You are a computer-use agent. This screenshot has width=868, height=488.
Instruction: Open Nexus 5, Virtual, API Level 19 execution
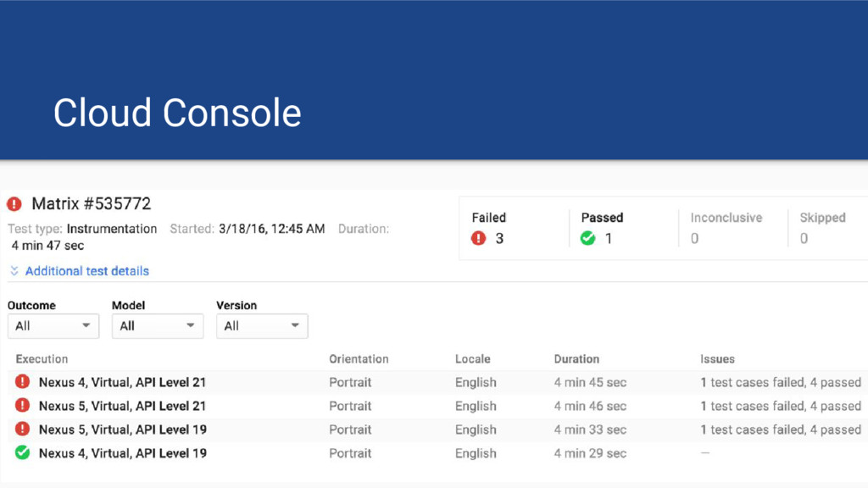pyautogui.click(x=122, y=430)
